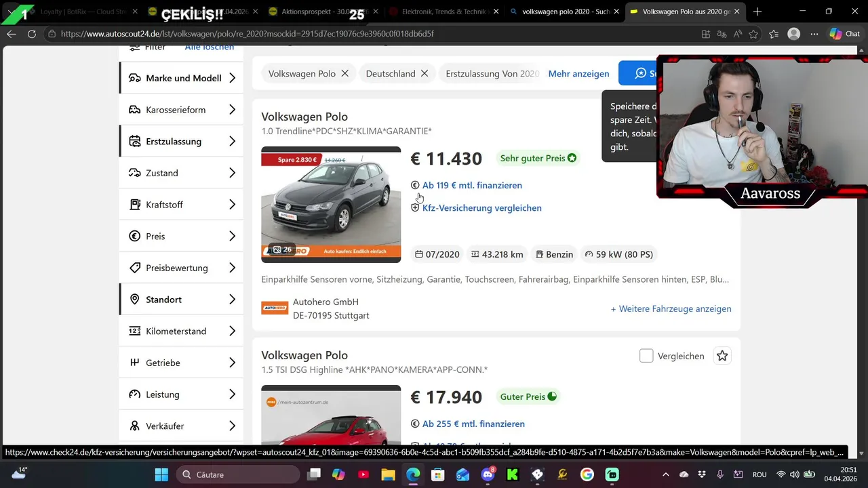Open read aloud icon in address bar
The width and height of the screenshot is (868, 488).
pyautogui.click(x=737, y=34)
